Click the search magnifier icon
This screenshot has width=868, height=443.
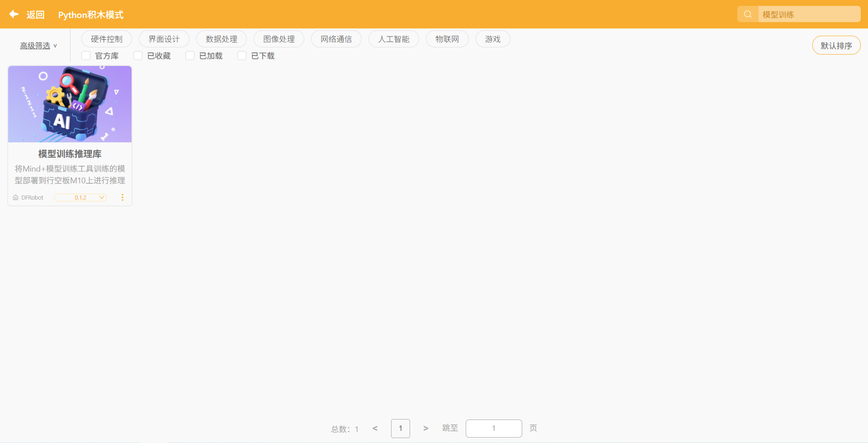[748, 14]
